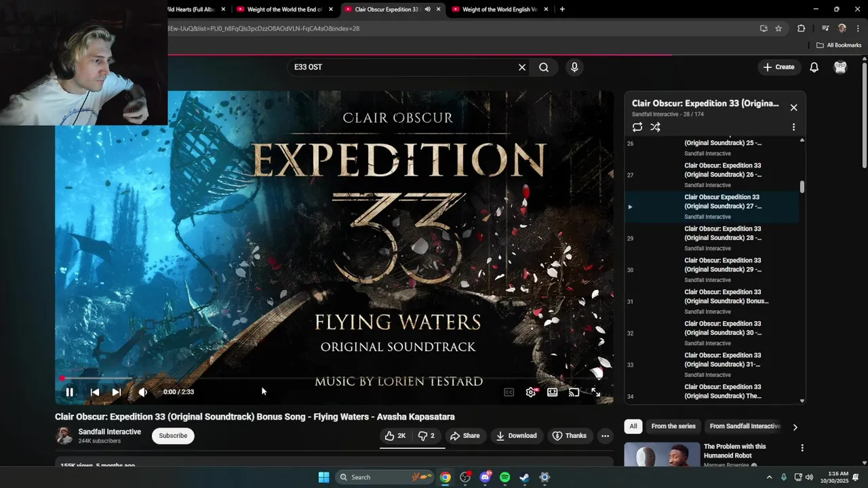Subscribe to Sandfall Interactive
The image size is (868, 488).
click(x=173, y=436)
